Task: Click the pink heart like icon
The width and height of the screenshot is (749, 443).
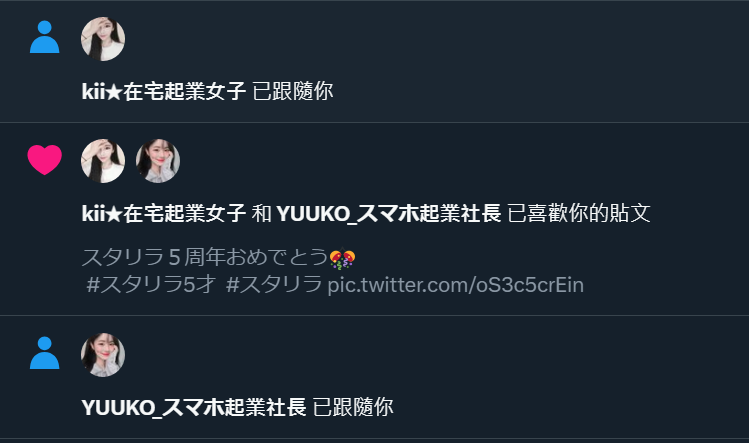Action: 44,160
